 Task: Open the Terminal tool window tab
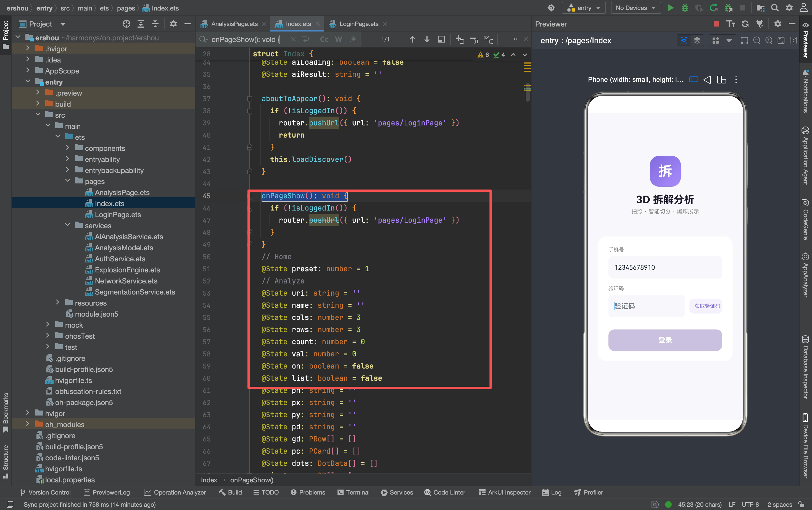click(x=354, y=492)
